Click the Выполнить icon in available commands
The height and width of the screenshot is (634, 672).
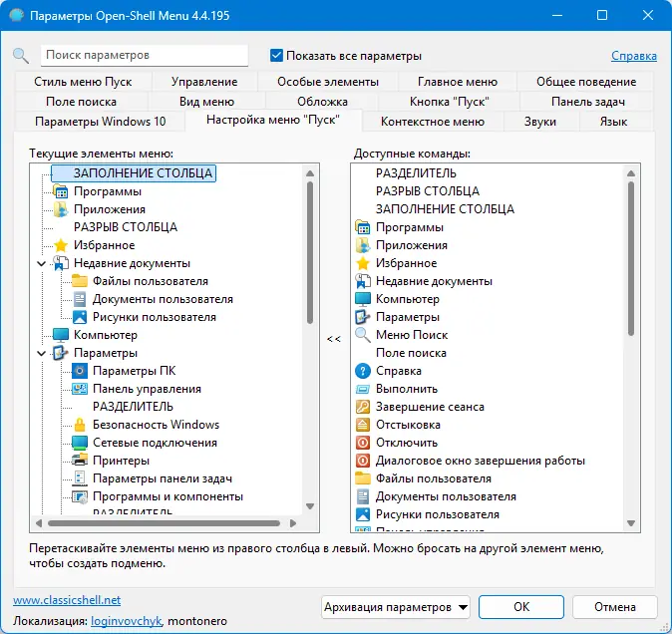pyautogui.click(x=363, y=389)
